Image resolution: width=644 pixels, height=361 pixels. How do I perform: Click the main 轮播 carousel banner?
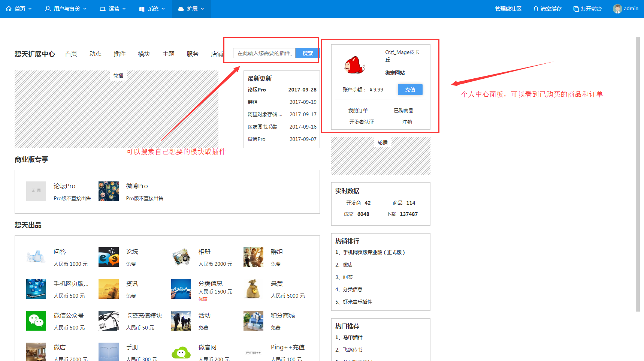pyautogui.click(x=117, y=109)
